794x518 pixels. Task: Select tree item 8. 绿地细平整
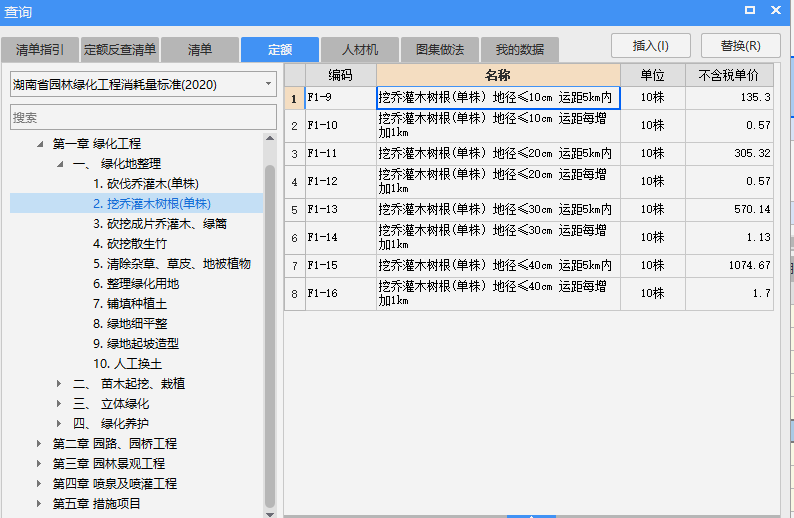[x=130, y=324]
